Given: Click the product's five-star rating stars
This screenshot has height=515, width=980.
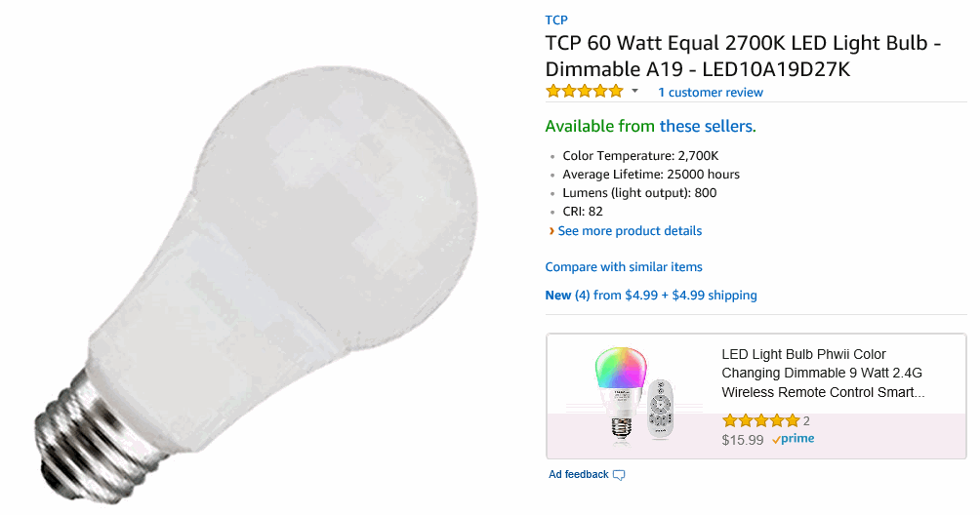Looking at the screenshot, I should [584, 92].
